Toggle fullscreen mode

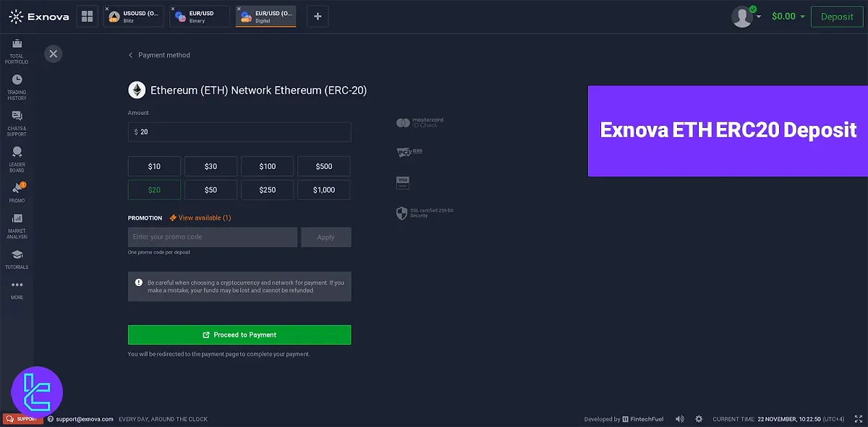click(x=859, y=418)
